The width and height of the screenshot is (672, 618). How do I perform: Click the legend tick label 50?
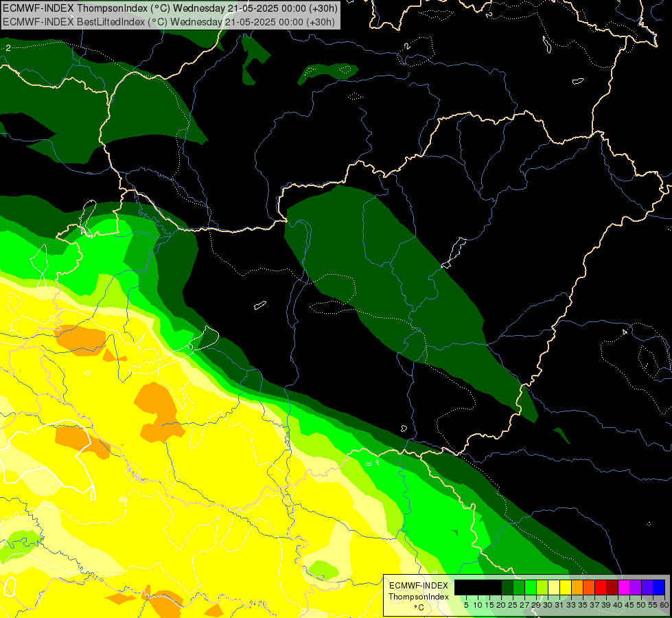click(641, 605)
